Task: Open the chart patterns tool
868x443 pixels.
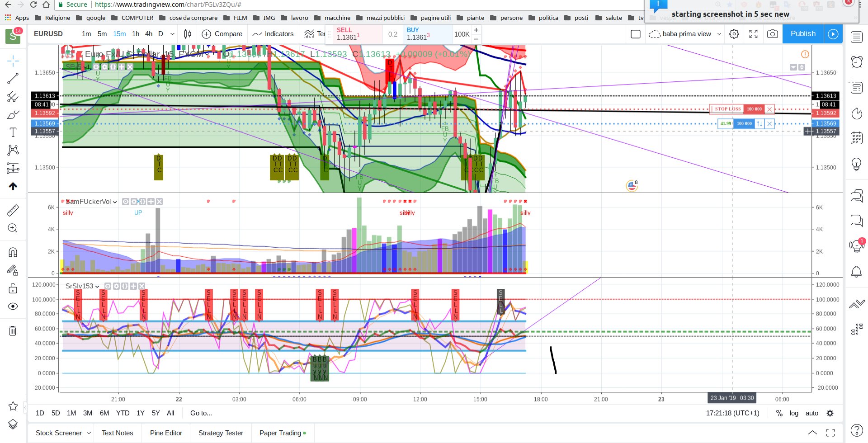Action: 13,150
